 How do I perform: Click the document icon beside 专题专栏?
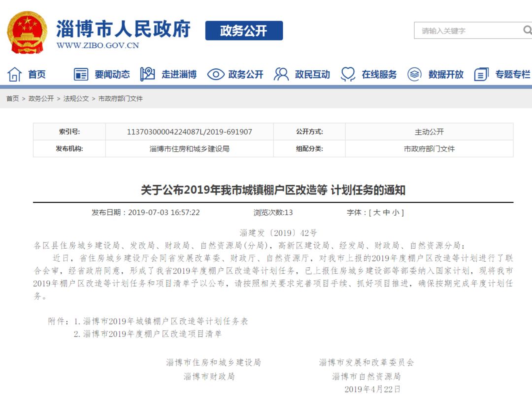pos(481,74)
